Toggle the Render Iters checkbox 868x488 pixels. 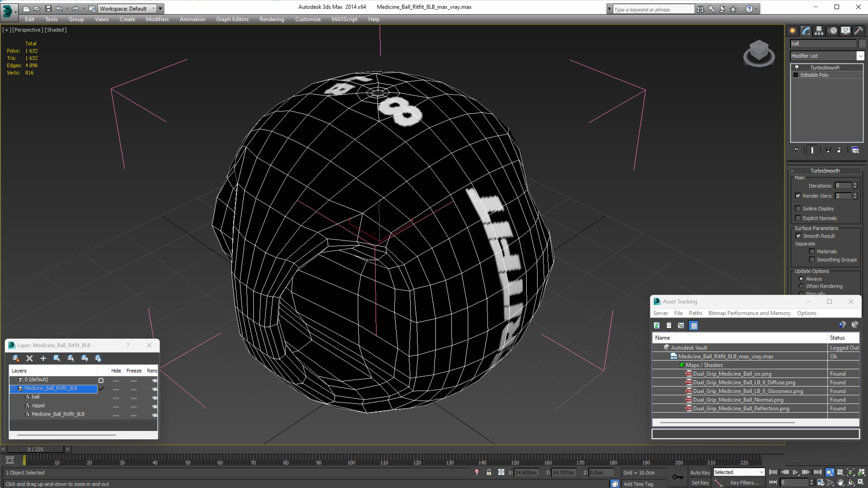[798, 195]
